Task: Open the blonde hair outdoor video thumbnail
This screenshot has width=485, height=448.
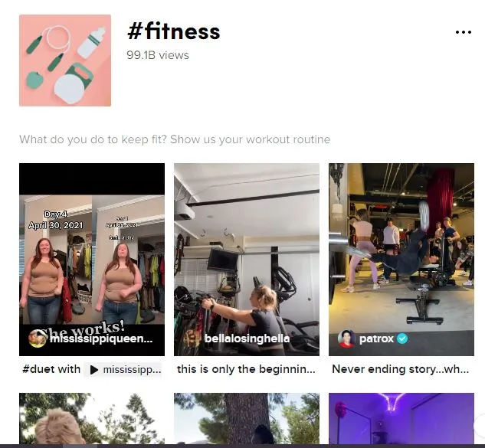Action: click(x=92, y=419)
